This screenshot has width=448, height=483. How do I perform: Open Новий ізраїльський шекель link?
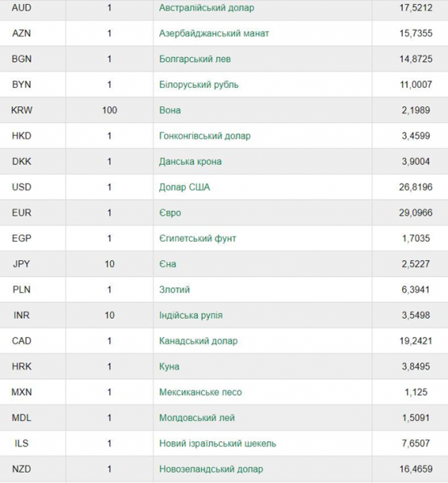[x=217, y=444]
